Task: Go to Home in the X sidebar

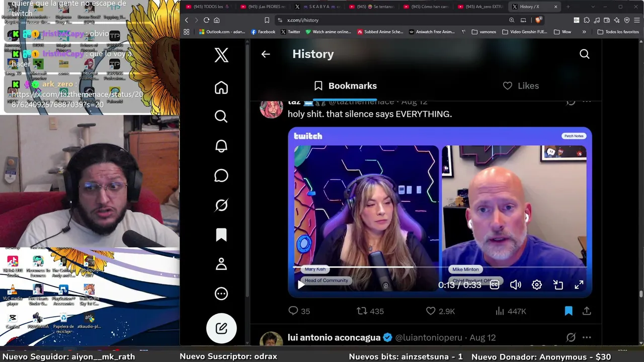Action: (x=221, y=87)
